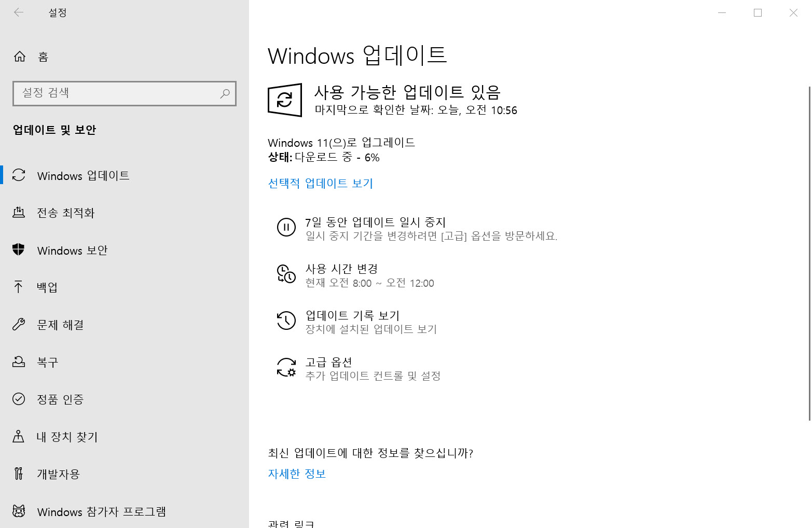
Task: Click the search magnifier in the search box
Action: 225,94
